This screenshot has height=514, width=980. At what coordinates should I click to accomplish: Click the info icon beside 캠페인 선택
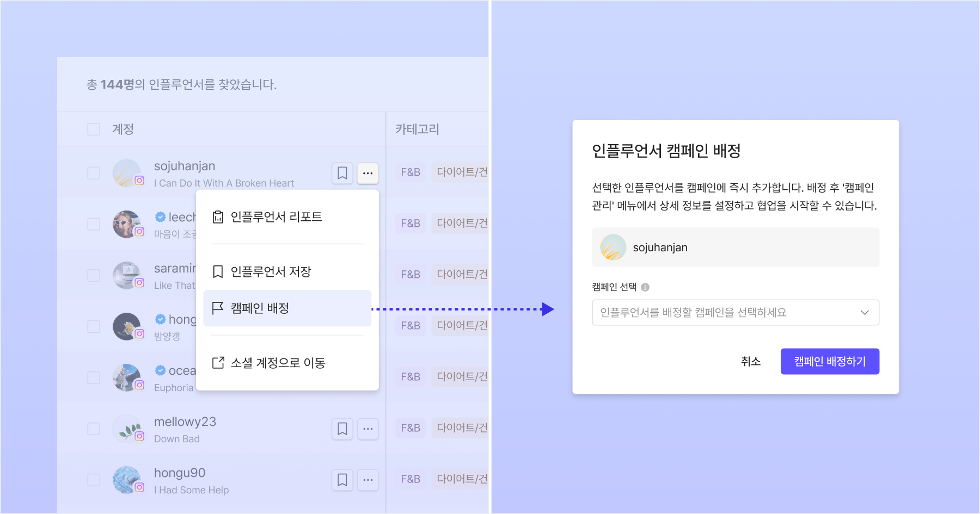(645, 287)
